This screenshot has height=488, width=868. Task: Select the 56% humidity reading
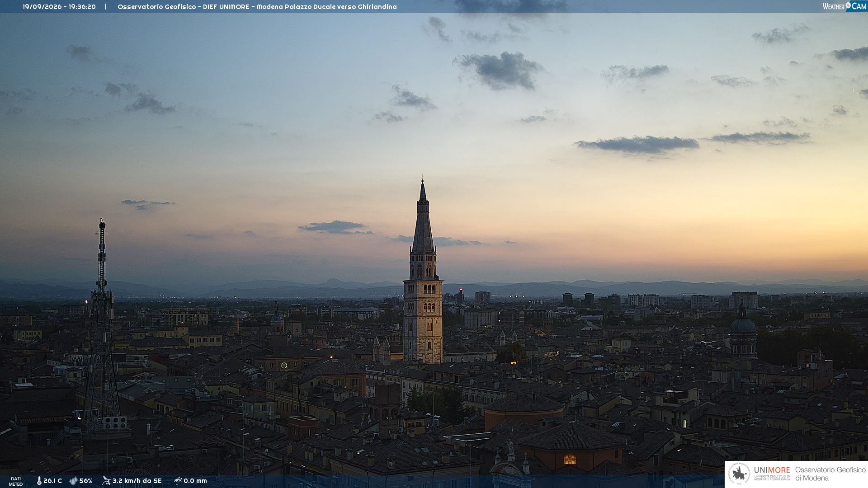(86, 481)
